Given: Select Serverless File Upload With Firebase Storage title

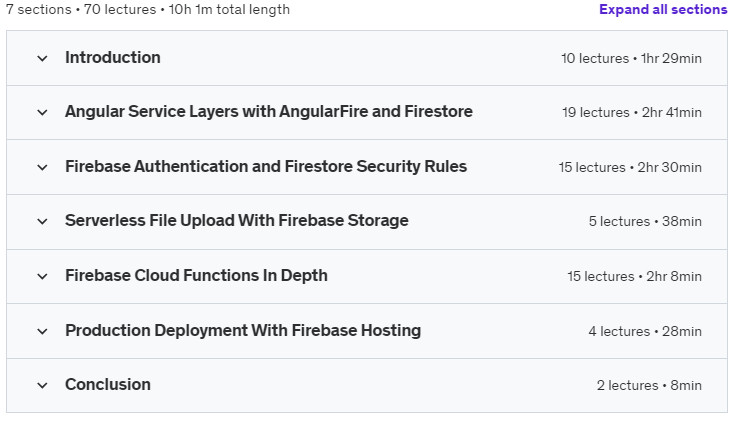Looking at the screenshot, I should [x=237, y=220].
